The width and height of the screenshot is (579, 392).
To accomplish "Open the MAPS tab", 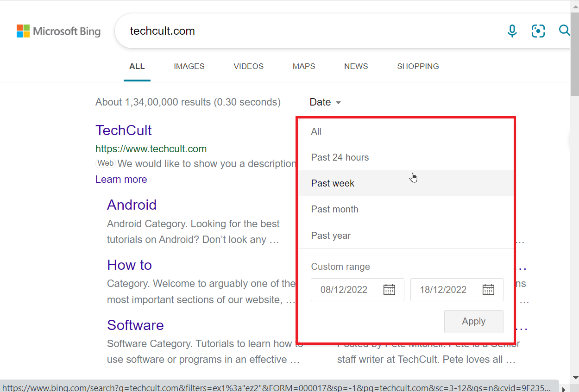I will (x=304, y=66).
